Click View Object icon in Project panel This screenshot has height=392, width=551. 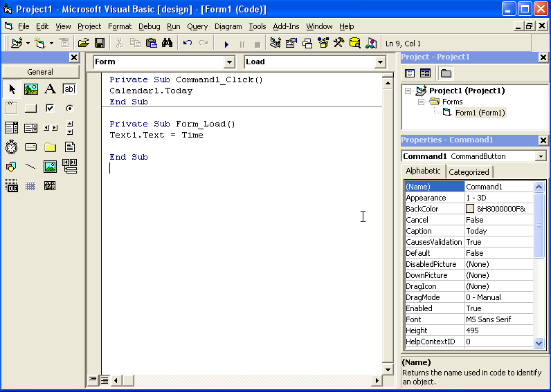tap(425, 73)
